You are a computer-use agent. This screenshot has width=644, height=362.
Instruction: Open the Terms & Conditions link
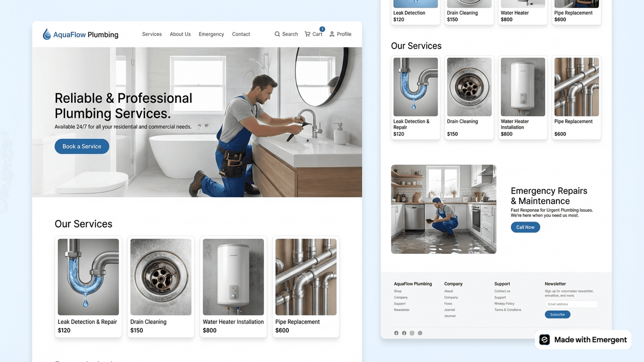click(x=507, y=310)
